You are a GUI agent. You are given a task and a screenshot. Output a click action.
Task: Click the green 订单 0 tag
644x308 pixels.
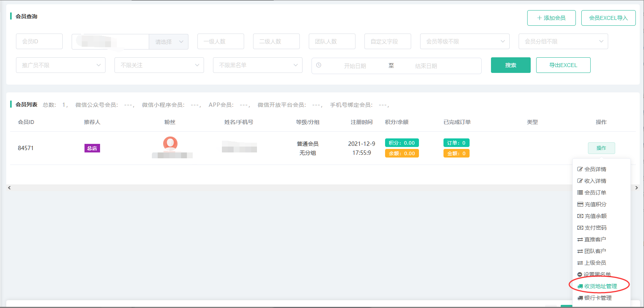pyautogui.click(x=456, y=143)
